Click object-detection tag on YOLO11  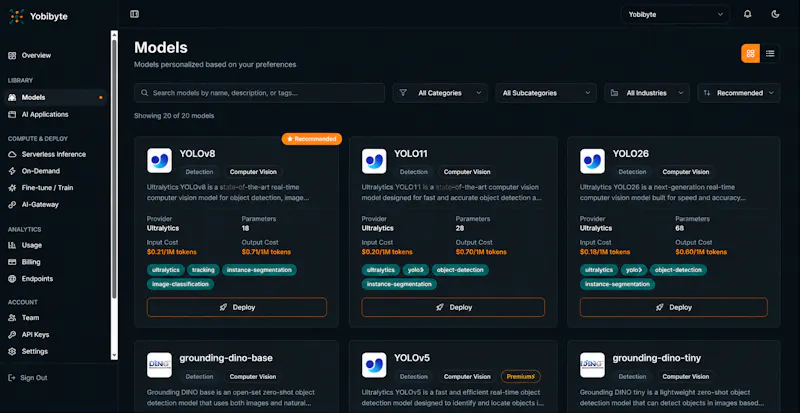click(460, 270)
